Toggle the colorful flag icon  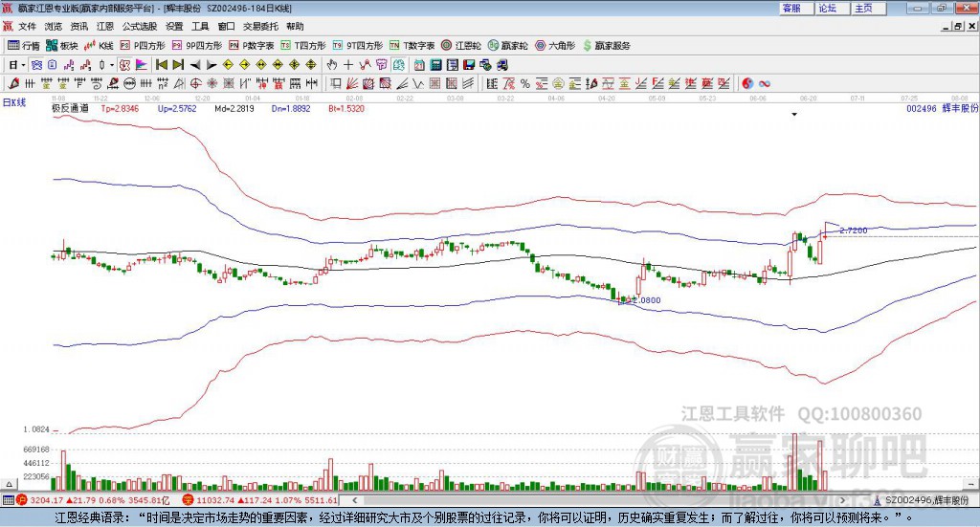point(142,65)
